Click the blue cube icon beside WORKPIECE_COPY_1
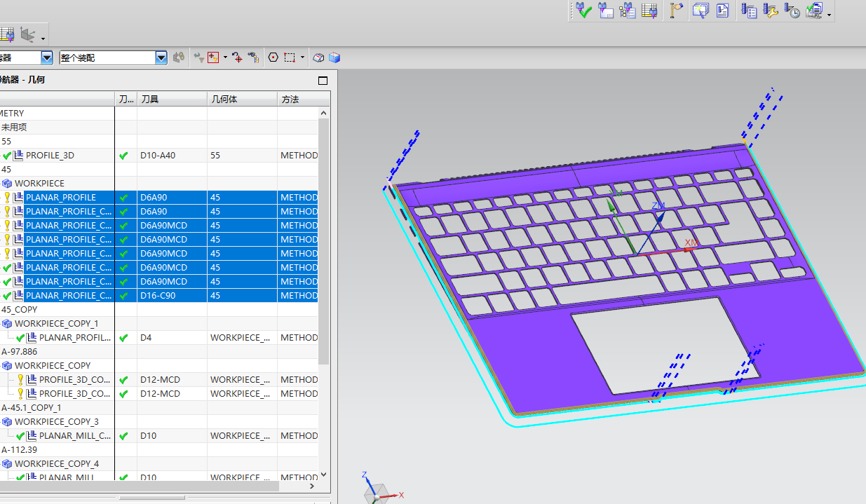 [x=7, y=324]
